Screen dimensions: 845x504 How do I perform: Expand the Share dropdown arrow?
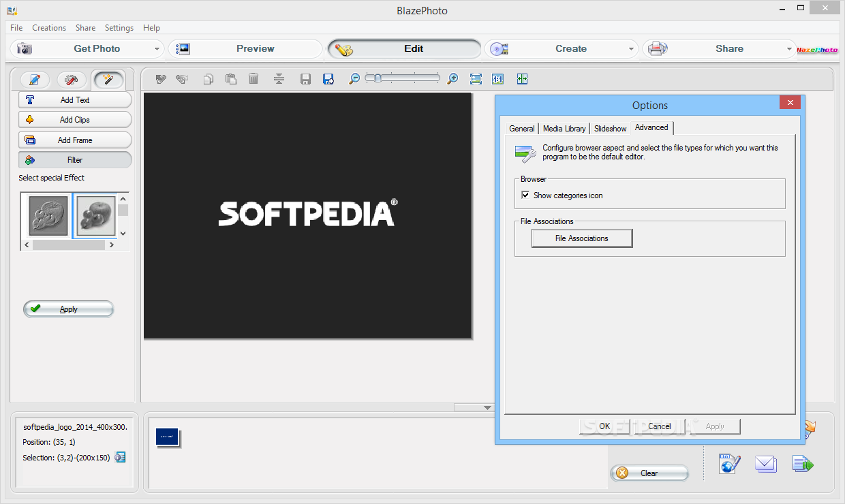point(790,49)
